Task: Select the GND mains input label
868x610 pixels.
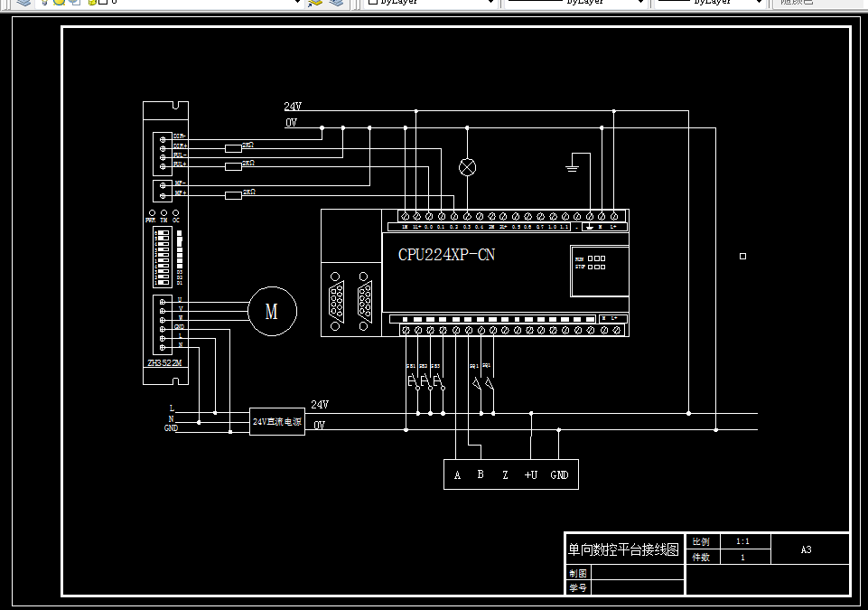Action: coord(171,428)
